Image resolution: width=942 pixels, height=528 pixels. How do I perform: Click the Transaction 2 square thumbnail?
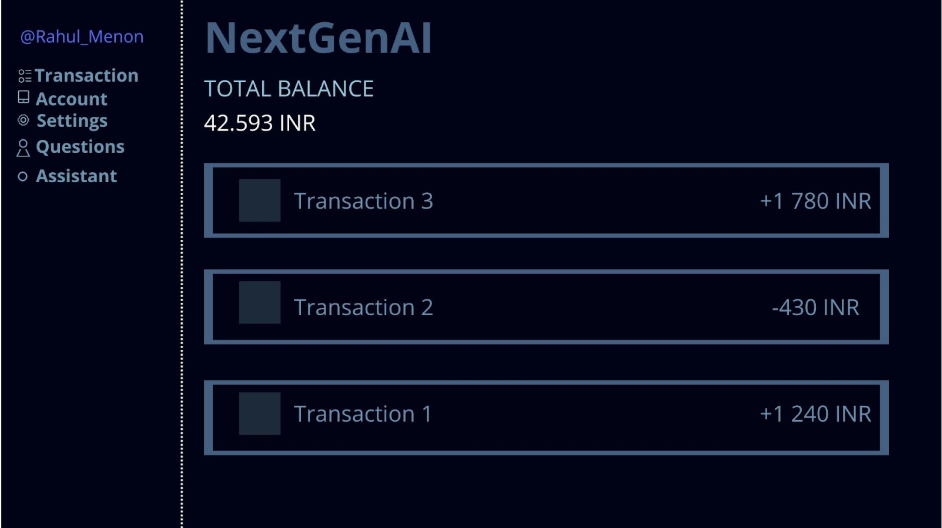coord(259,303)
